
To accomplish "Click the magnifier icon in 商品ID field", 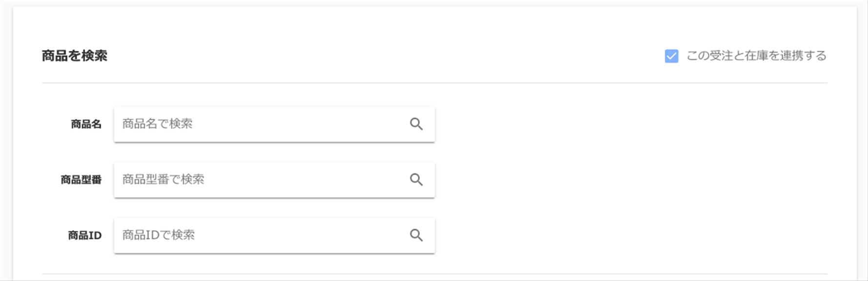I will pyautogui.click(x=416, y=235).
